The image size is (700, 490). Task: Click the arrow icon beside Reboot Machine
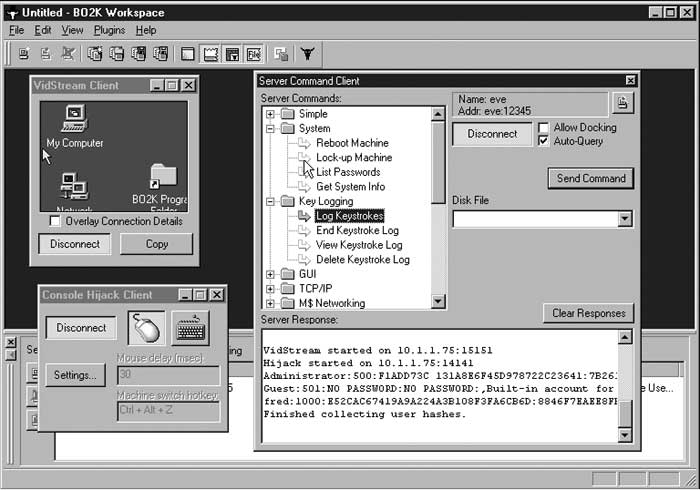[304, 143]
